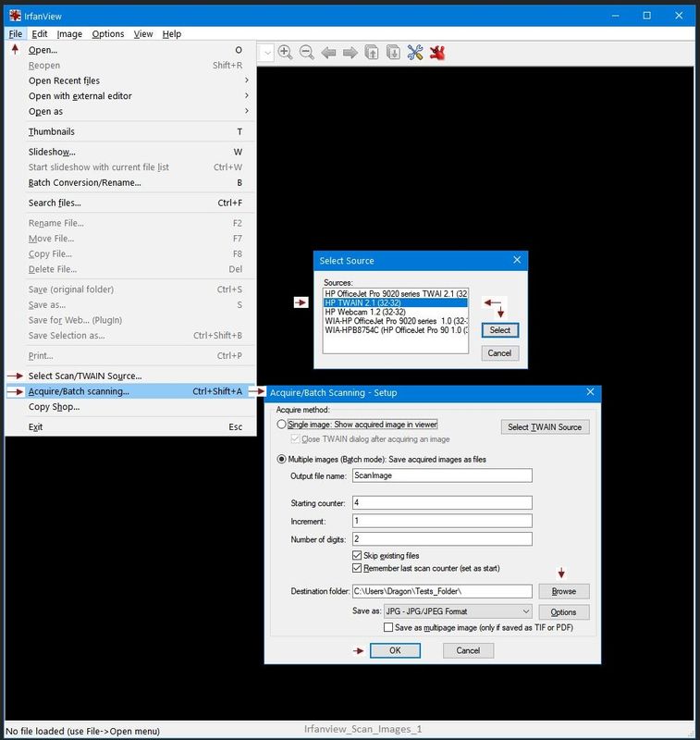Select WIA-HP OfficeJet Pro 9020 series source
Screen dimensions: 700x740
coord(396,321)
